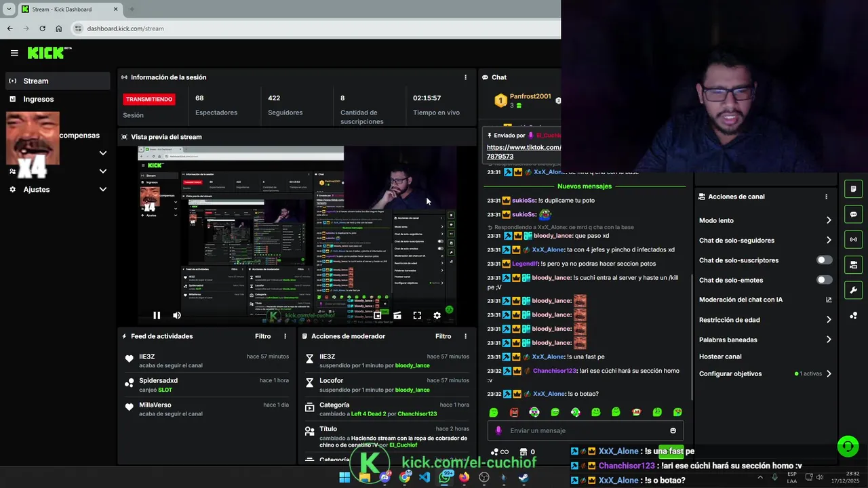The height and width of the screenshot is (488, 868).
Task: Click the green headset support button
Action: click(848, 446)
